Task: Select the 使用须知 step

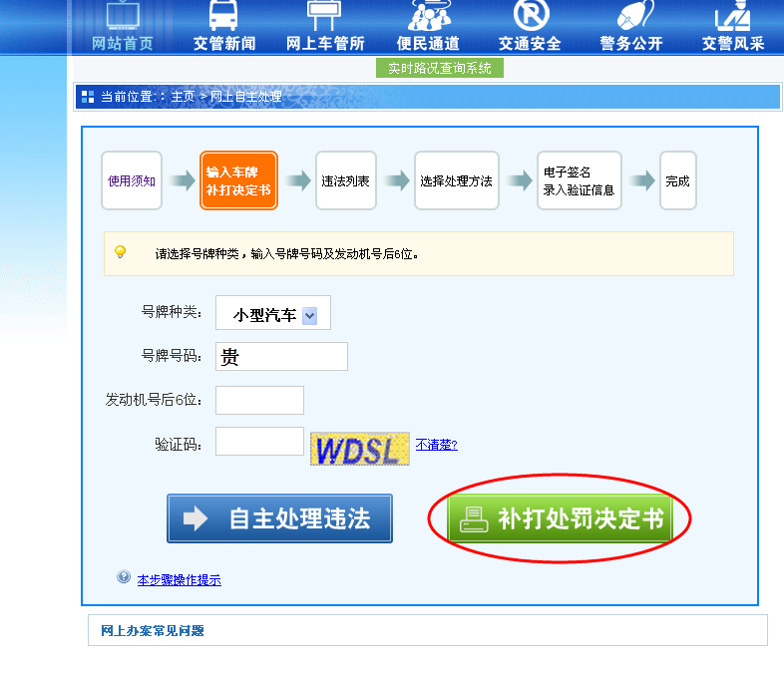Action: coord(132,180)
